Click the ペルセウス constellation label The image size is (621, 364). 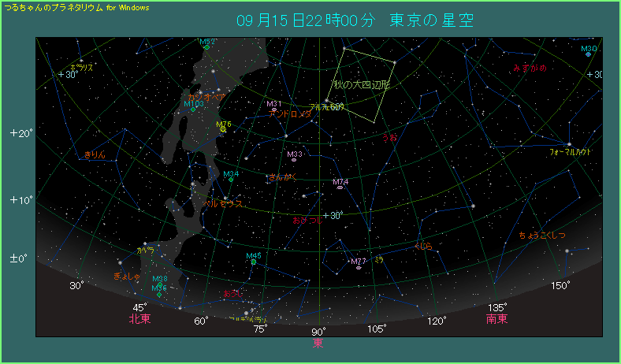[x=224, y=203]
